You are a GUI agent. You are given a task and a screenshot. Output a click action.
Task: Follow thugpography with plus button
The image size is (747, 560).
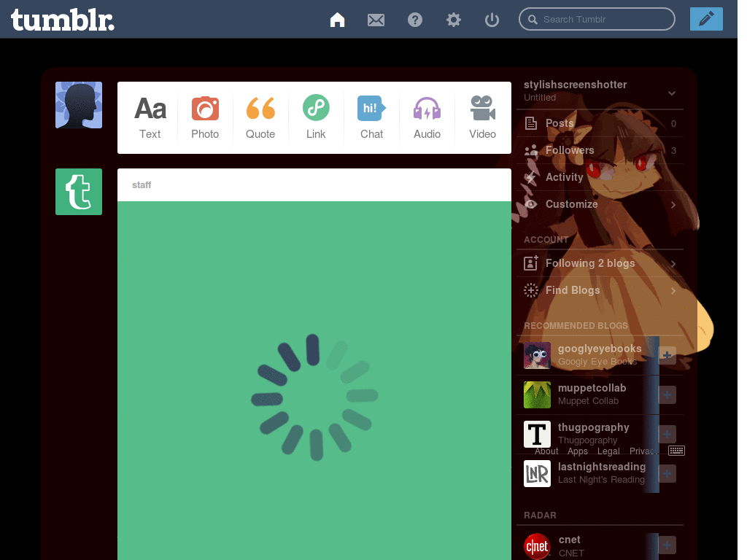point(667,435)
